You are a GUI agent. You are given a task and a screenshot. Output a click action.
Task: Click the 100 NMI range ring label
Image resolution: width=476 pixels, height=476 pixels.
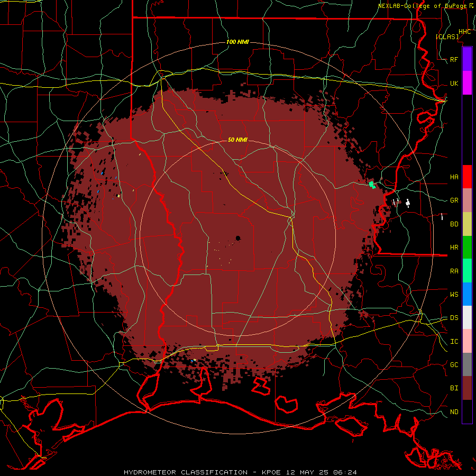click(237, 42)
